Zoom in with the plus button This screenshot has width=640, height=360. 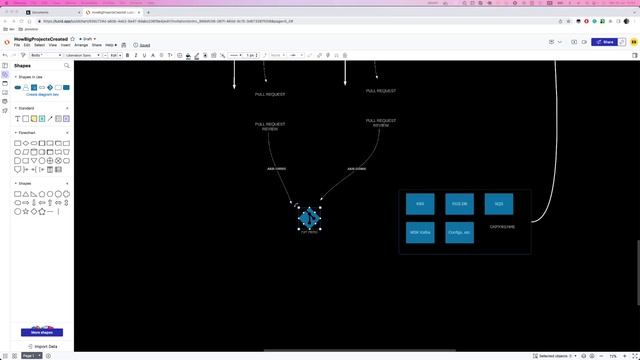pyautogui.click(x=624, y=356)
